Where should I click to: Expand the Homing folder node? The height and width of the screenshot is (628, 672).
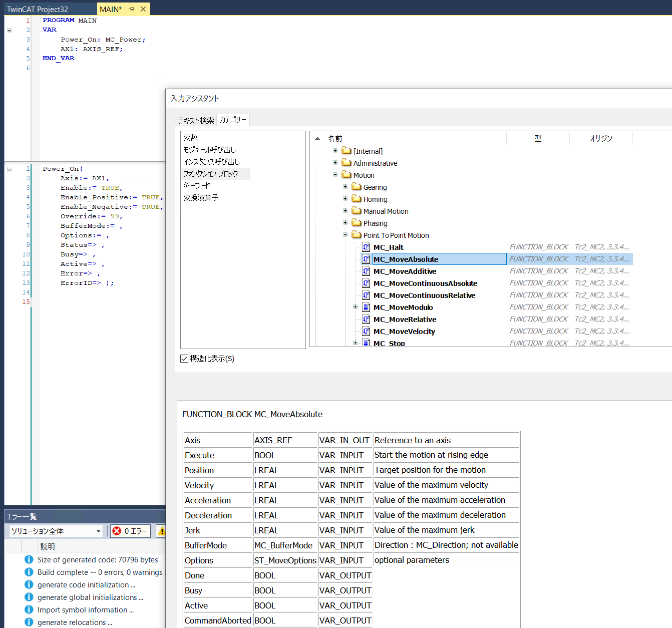tap(345, 199)
